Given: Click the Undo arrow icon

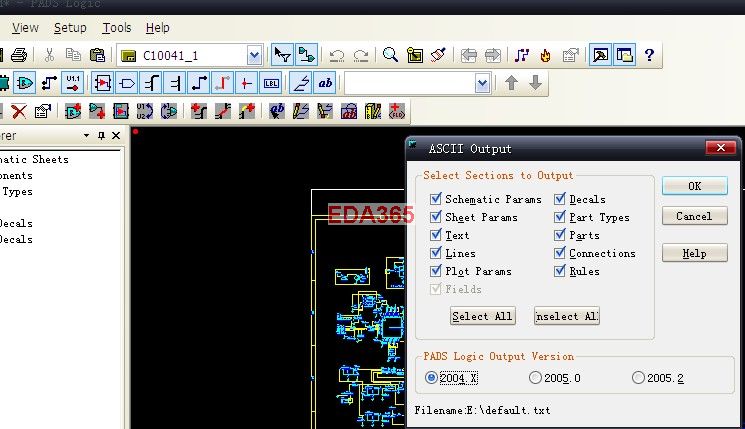Looking at the screenshot, I should 337,56.
